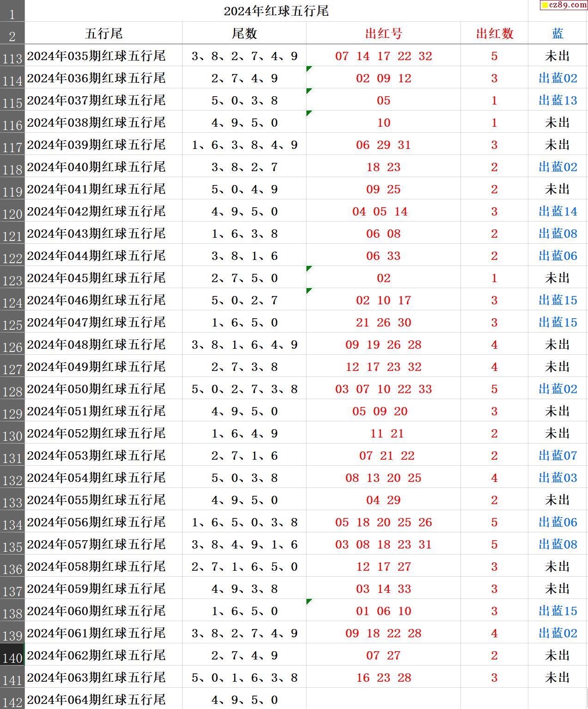
Task: Click the 出蓝13 cell
Action: 558,100
